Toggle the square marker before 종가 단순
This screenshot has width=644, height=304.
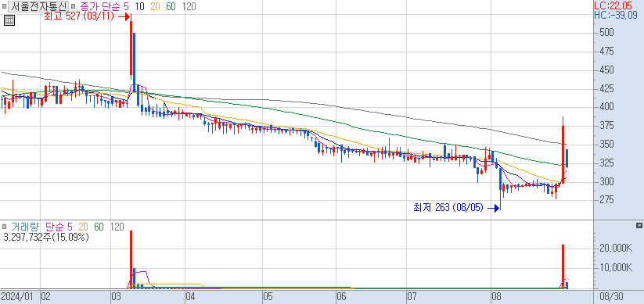click(x=73, y=6)
